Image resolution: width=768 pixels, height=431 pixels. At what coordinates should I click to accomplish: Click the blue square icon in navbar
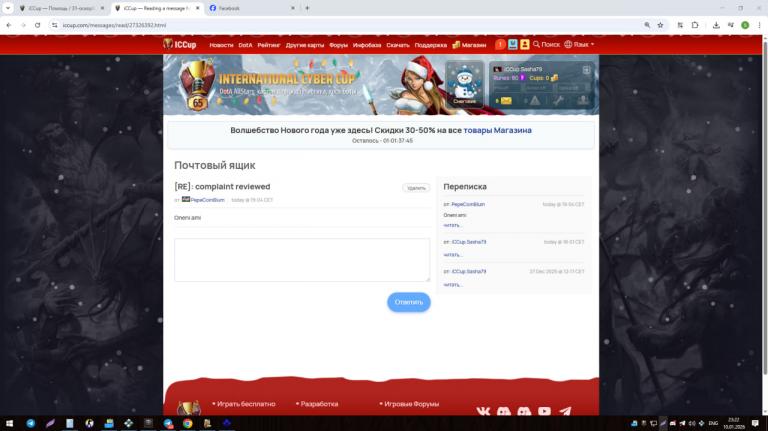coord(512,45)
